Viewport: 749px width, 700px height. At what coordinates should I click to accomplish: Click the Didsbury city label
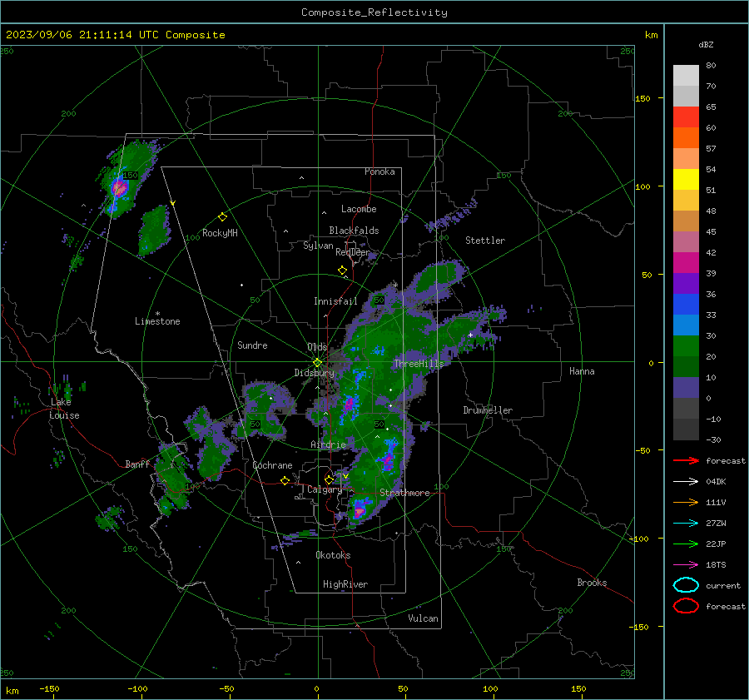pyautogui.click(x=315, y=373)
